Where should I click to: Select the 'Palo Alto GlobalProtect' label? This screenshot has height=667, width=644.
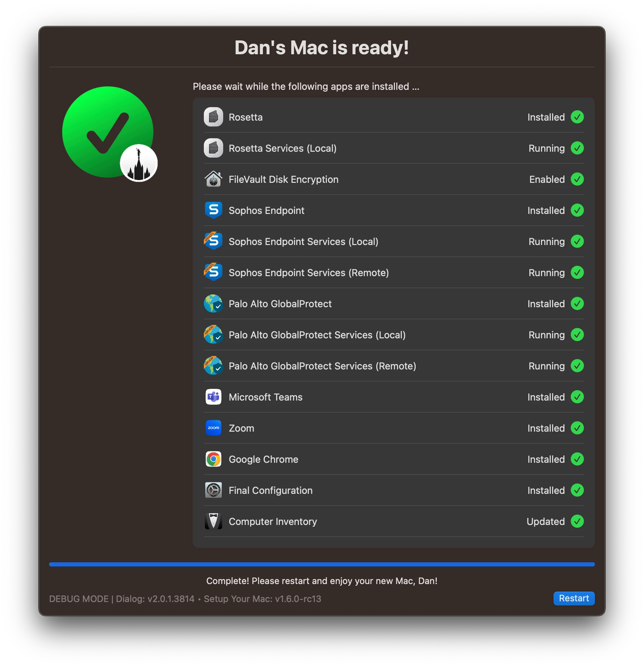pyautogui.click(x=280, y=304)
